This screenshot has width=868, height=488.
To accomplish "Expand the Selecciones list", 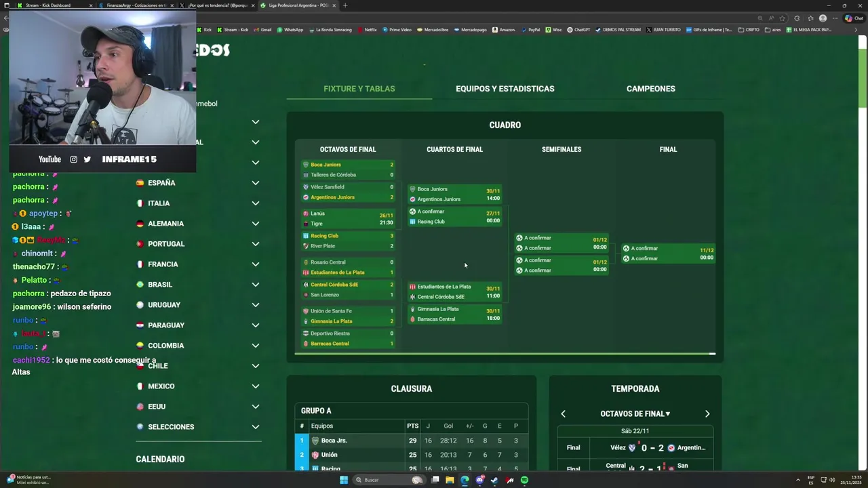I will [x=256, y=427].
